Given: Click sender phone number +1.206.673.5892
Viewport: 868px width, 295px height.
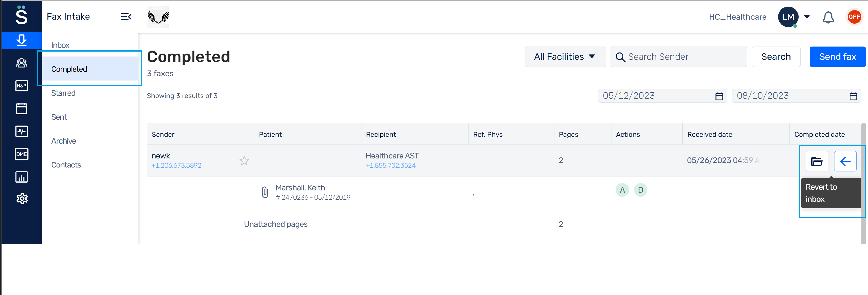Looking at the screenshot, I should (176, 166).
